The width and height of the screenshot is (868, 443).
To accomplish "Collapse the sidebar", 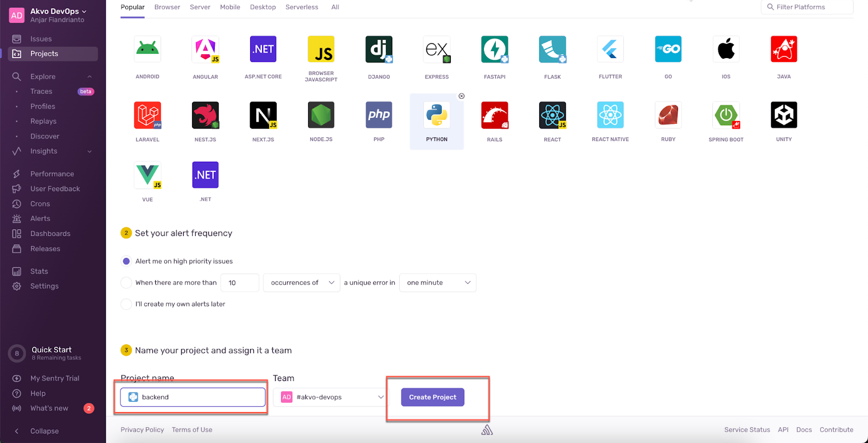I will click(x=37, y=431).
